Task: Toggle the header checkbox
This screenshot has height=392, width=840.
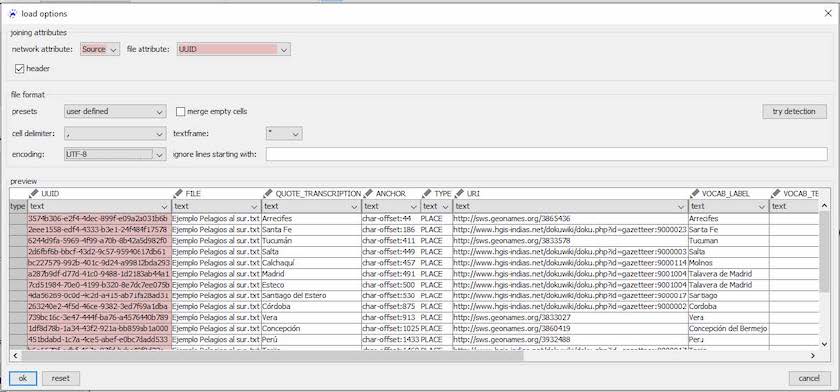Action: (x=20, y=69)
